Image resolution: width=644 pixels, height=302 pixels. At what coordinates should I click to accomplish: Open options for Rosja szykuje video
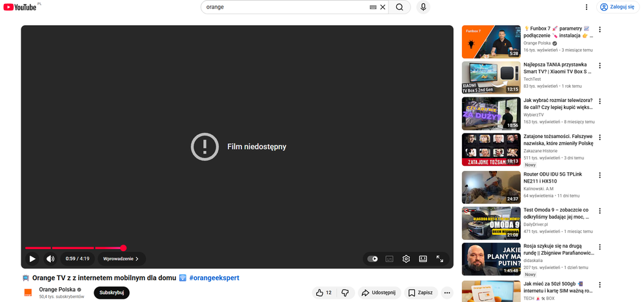click(x=599, y=247)
